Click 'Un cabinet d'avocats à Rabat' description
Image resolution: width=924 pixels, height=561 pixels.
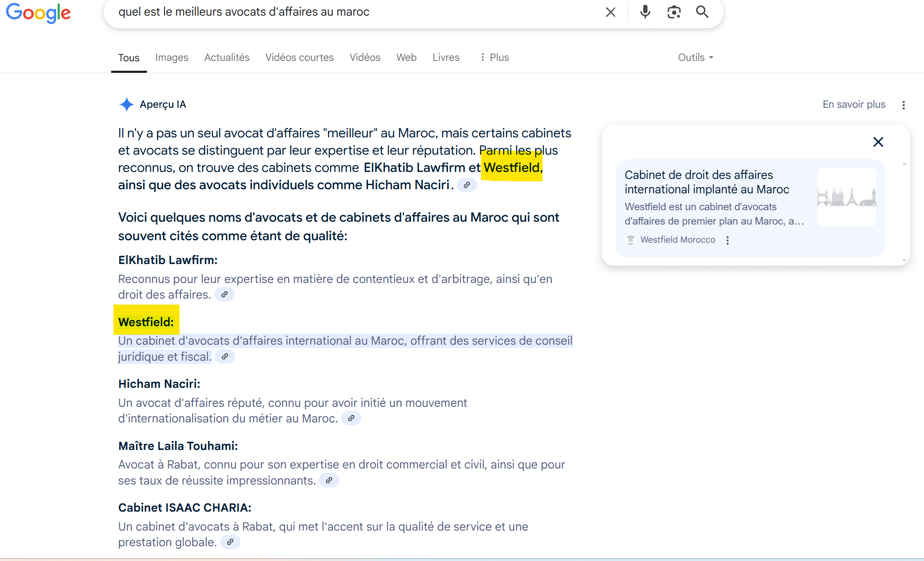click(x=323, y=534)
